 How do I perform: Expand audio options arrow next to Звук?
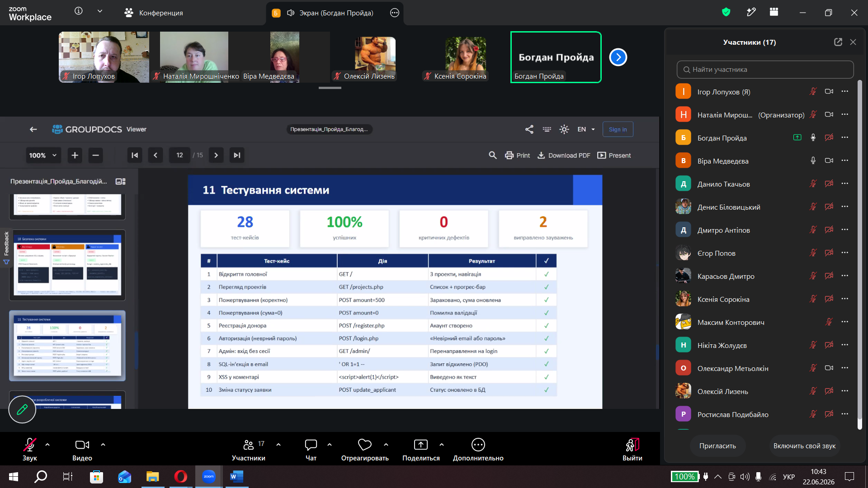[47, 445]
